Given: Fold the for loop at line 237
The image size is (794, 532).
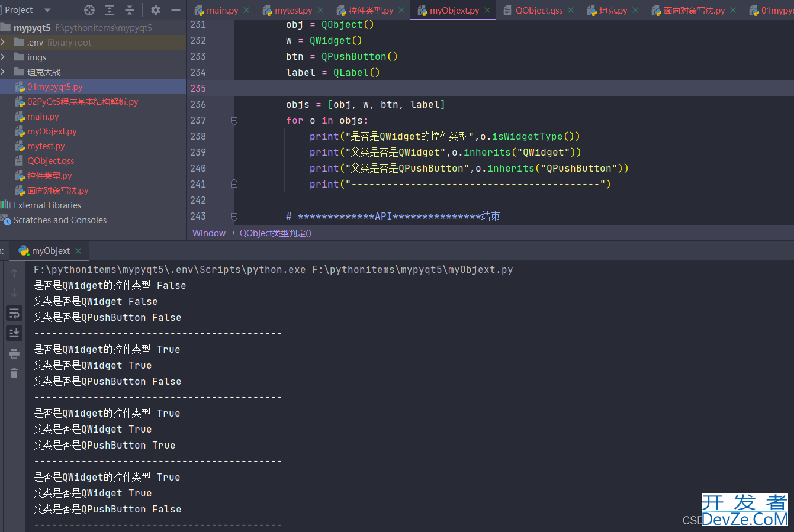Looking at the screenshot, I should point(234,120).
